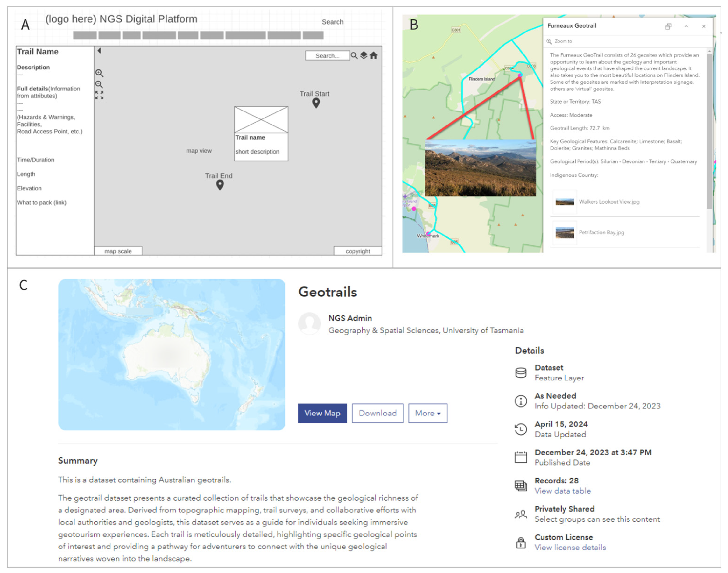Screen dimensions: 728x573
Task: Click the Time/Duration label in side panel
Action: [35, 160]
